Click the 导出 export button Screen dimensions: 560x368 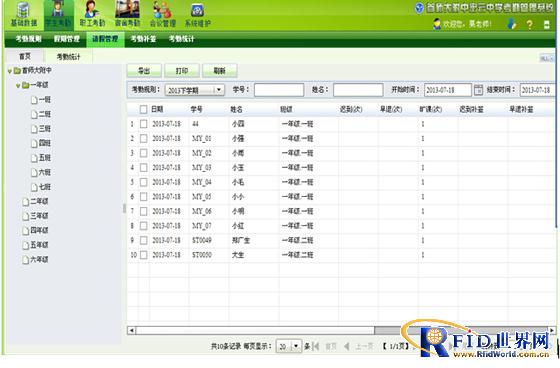coord(144,71)
